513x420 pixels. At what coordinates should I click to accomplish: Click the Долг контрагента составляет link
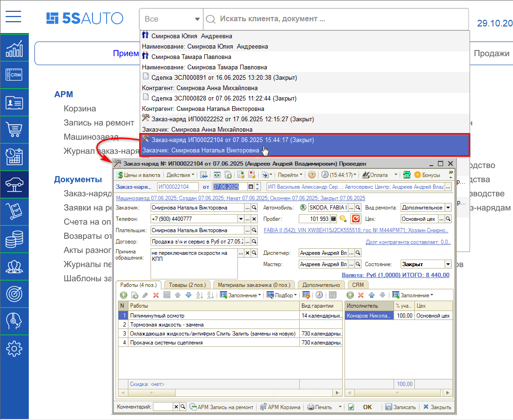tap(408, 242)
